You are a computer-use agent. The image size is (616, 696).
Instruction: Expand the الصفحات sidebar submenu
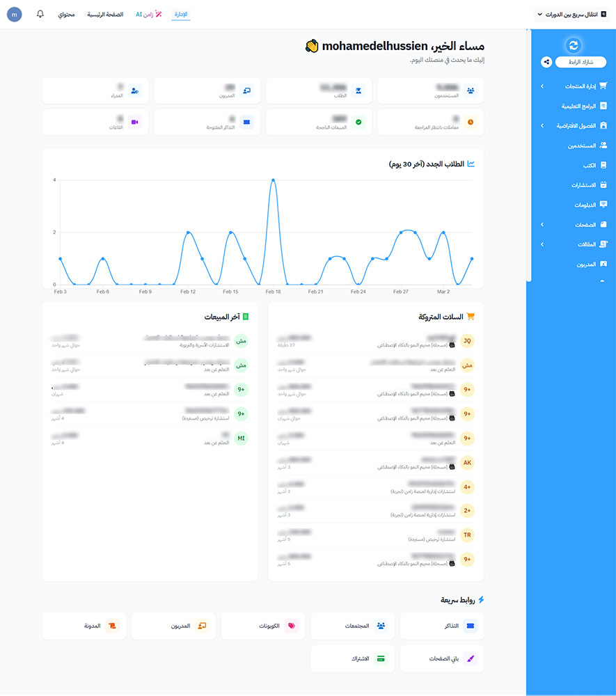542,224
